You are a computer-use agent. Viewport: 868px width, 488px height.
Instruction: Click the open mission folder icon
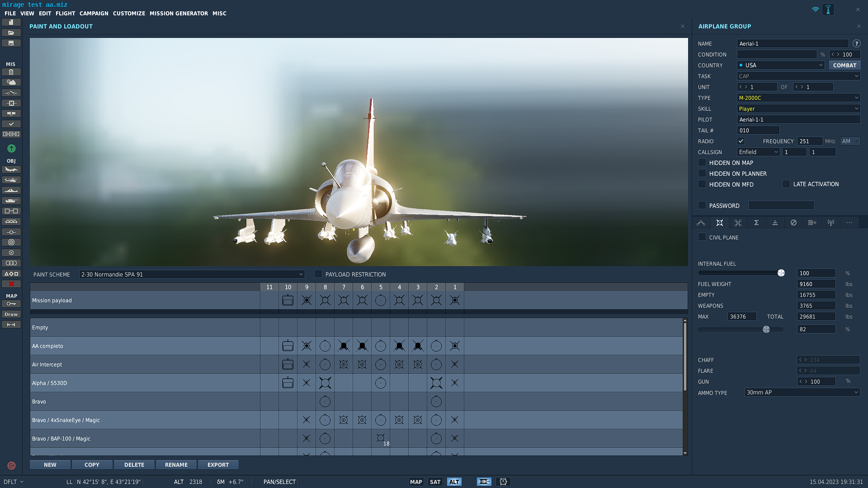[11, 33]
